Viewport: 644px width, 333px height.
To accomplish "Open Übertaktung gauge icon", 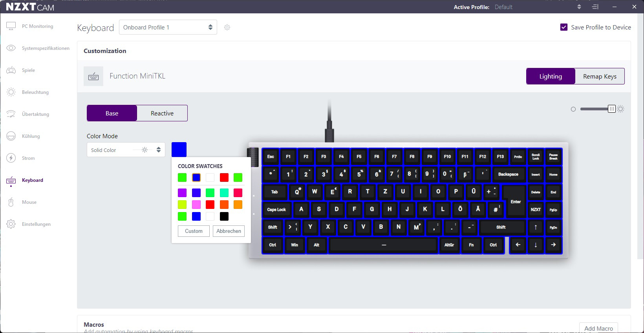I will point(11,114).
